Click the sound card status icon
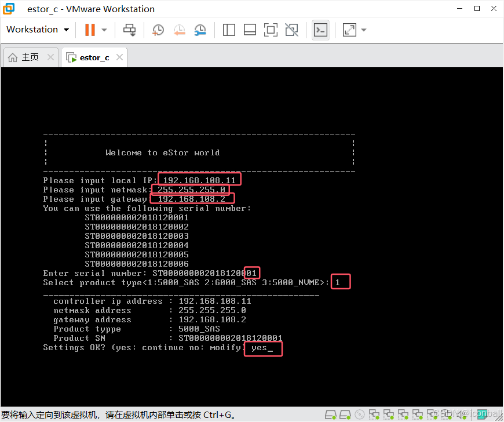Viewport: 504px width, 422px height. (463, 414)
